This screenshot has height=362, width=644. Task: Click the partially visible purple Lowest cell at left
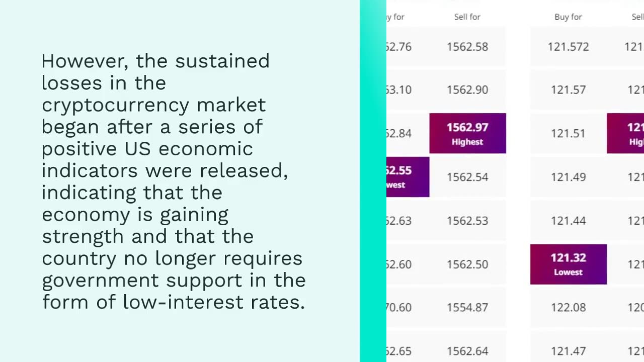pyautogui.click(x=408, y=177)
